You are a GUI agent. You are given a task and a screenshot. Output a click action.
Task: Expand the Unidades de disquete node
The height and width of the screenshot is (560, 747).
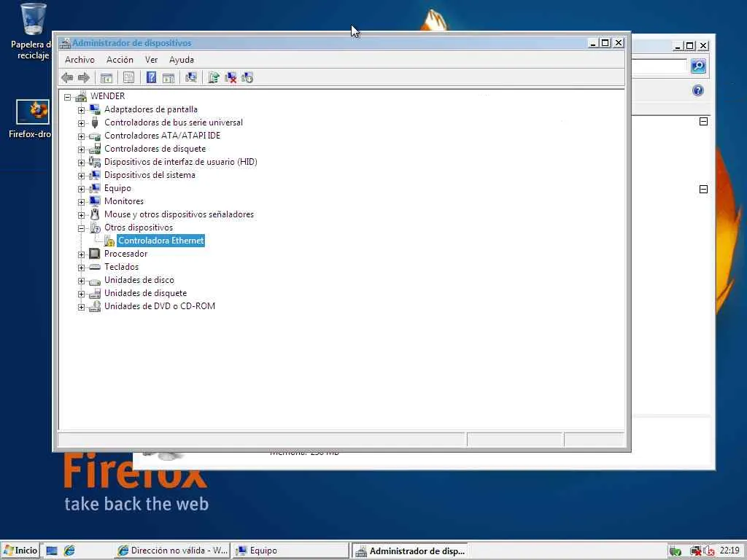pyautogui.click(x=82, y=294)
